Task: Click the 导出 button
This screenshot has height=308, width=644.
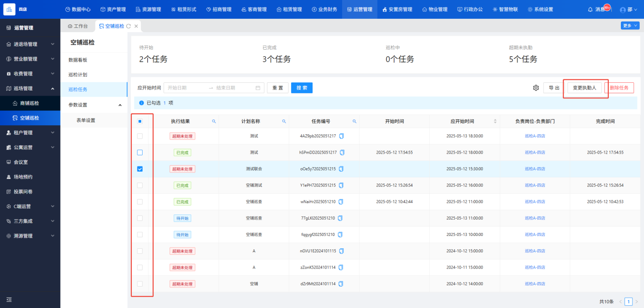Action: (554, 88)
